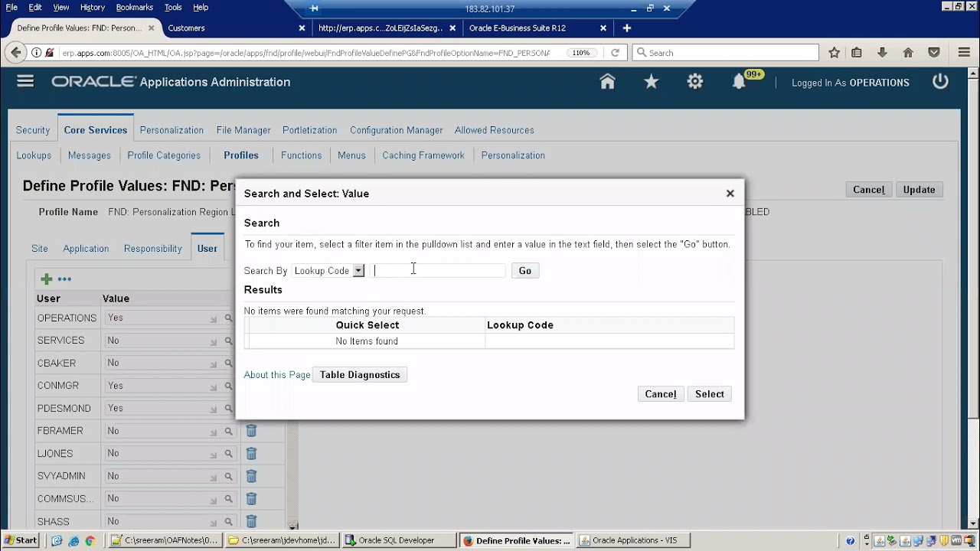The width and height of the screenshot is (980, 551).
Task: Click the Windows Start button
Action: point(21,540)
